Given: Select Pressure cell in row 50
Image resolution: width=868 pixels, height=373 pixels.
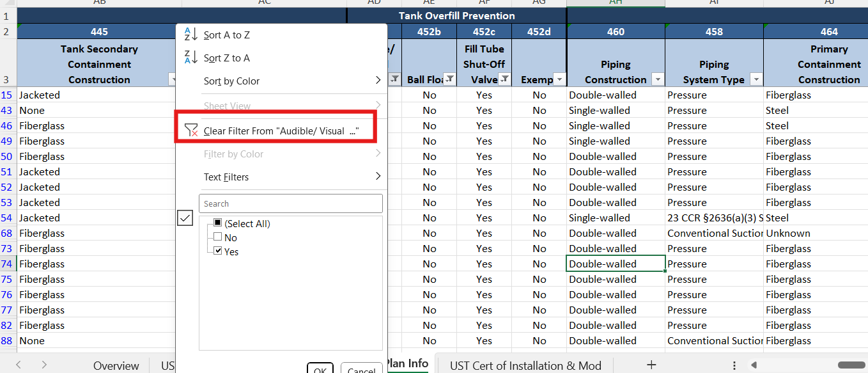Looking at the screenshot, I should 714,156.
